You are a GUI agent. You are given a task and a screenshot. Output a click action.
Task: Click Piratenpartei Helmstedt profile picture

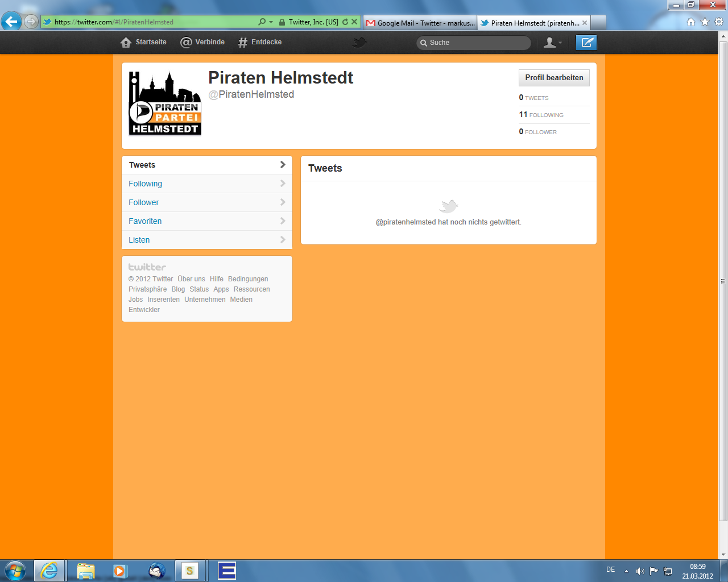[165, 103]
